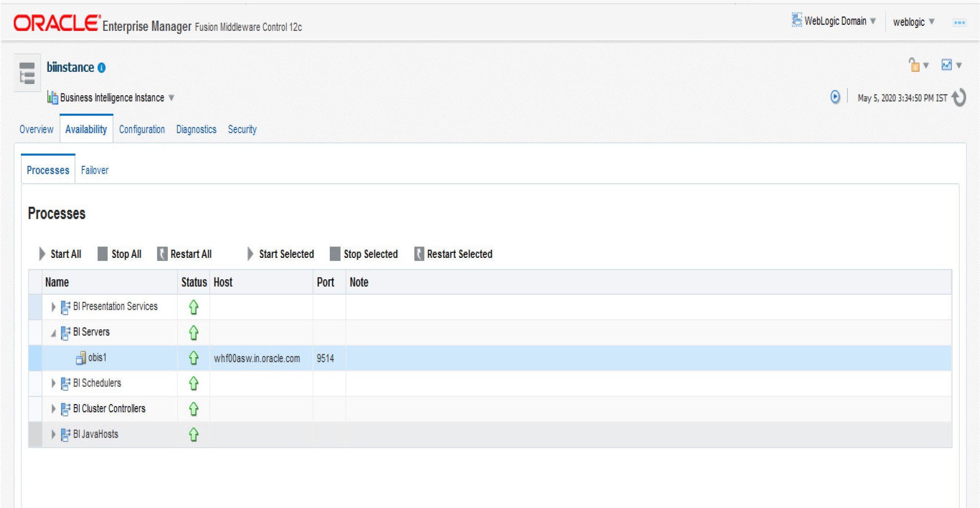Viewport: 980px width, 508px height.
Task: Open the dropdown arrow next to lock icon
Action: pos(926,66)
